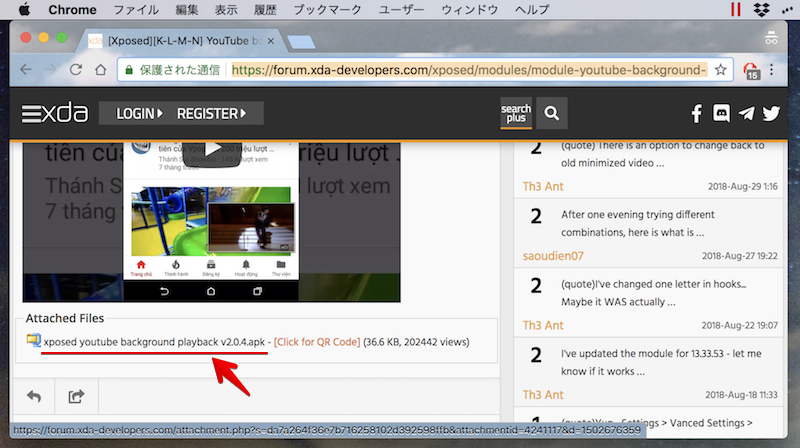Click the Discord icon in header
Viewport: 800px width, 448px height.
pyautogui.click(x=721, y=113)
